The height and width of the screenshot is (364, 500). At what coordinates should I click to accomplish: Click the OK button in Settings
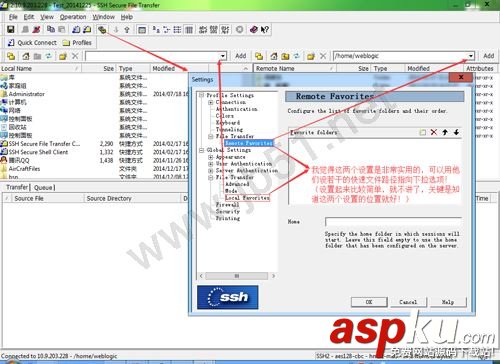point(369,302)
